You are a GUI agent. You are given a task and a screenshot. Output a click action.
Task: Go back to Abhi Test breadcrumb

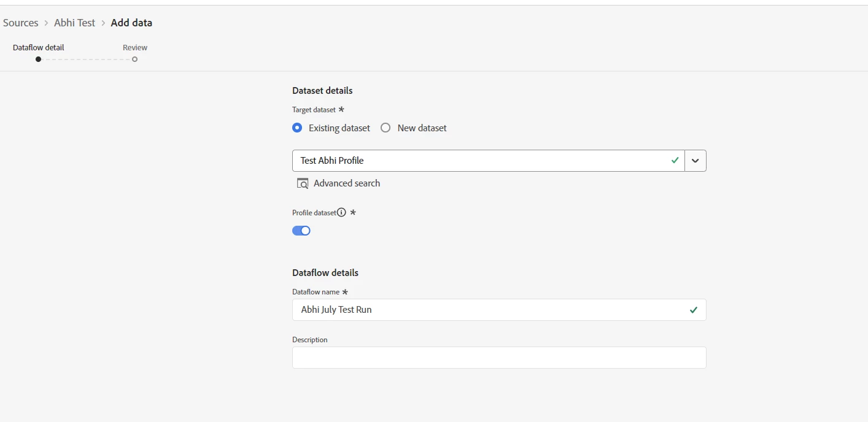point(74,23)
